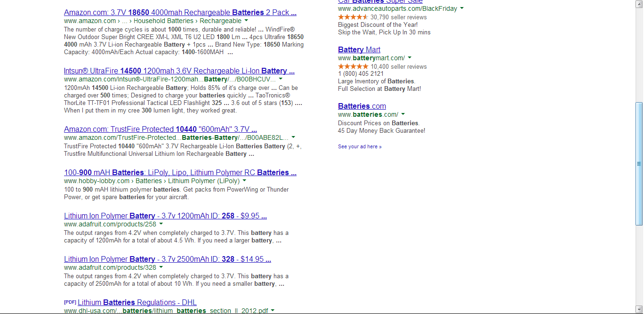Open the Battery Mart ad title
The image size is (644, 314).
click(x=359, y=49)
